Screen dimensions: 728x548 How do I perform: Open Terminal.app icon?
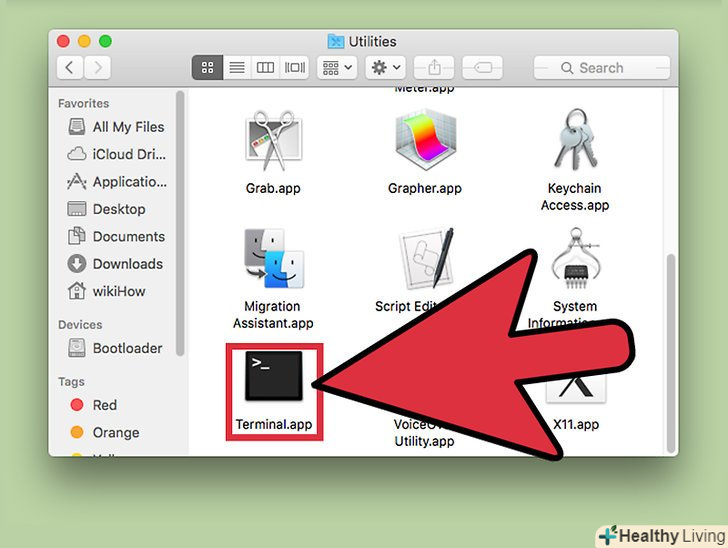[x=274, y=376]
